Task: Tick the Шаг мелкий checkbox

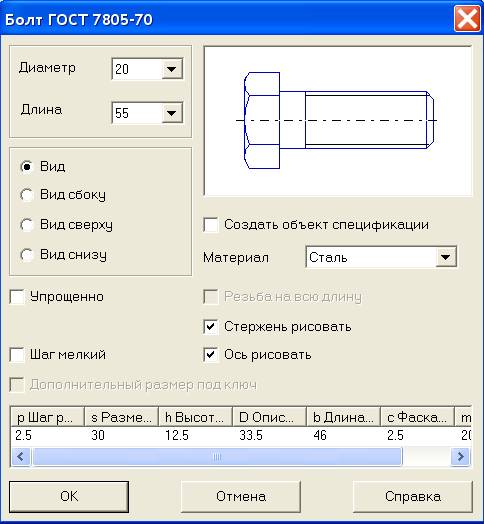Action: tap(17, 355)
